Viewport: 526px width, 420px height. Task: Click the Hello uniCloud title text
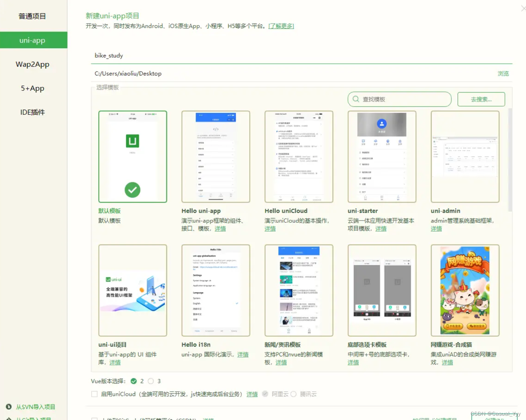286,211
